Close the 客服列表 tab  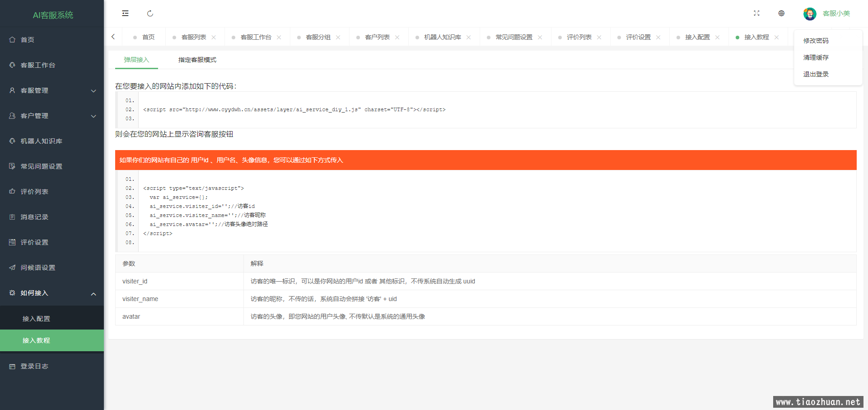pos(214,37)
